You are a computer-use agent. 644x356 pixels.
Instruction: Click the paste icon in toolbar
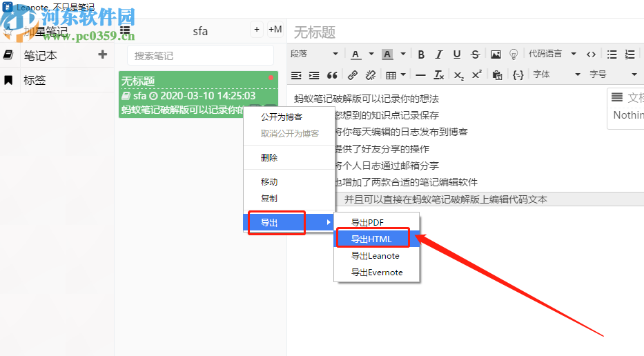point(497,75)
